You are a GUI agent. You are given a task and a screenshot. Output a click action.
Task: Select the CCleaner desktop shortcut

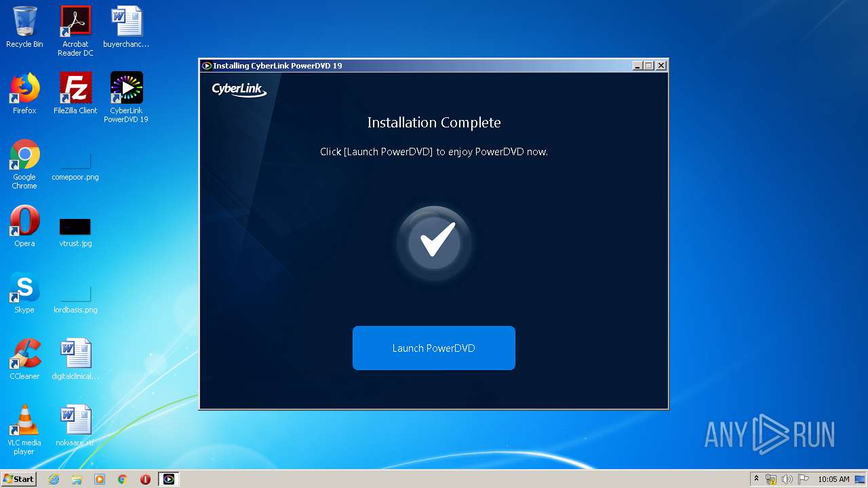point(24,359)
